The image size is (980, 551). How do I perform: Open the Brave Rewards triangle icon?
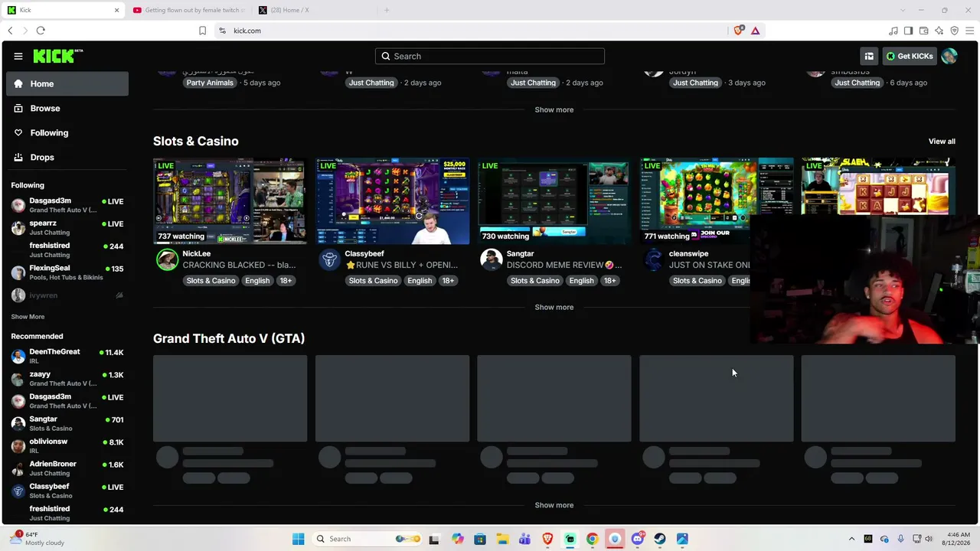point(755,31)
